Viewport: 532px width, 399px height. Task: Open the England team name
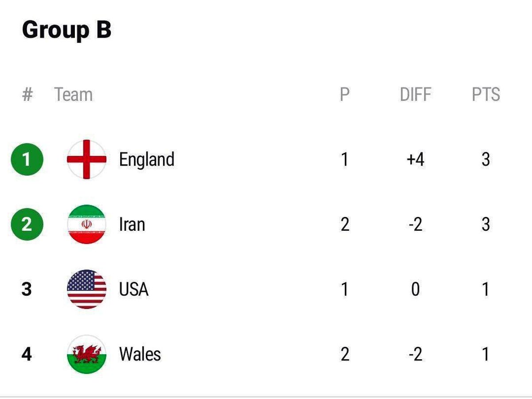pos(147,159)
